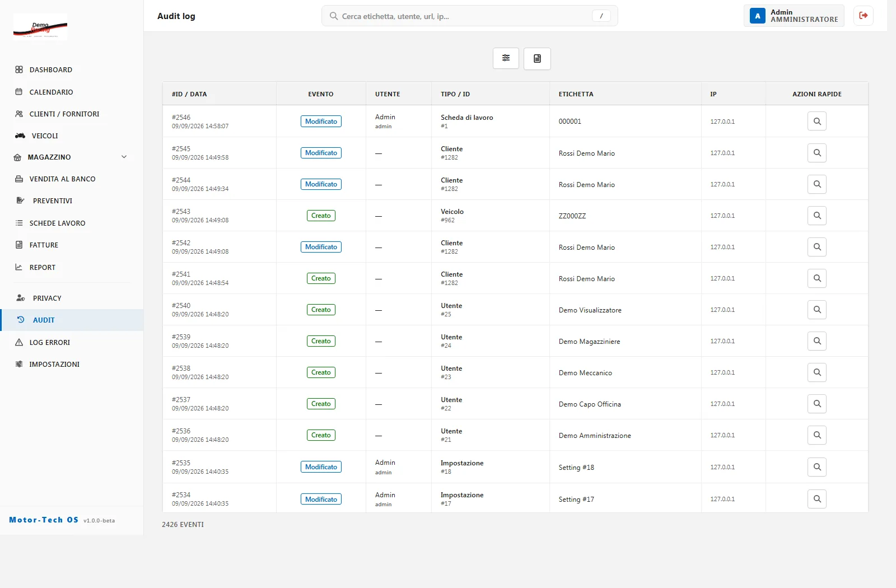Select the Audit sidebar item
The width and height of the screenshot is (896, 588).
(x=72, y=320)
